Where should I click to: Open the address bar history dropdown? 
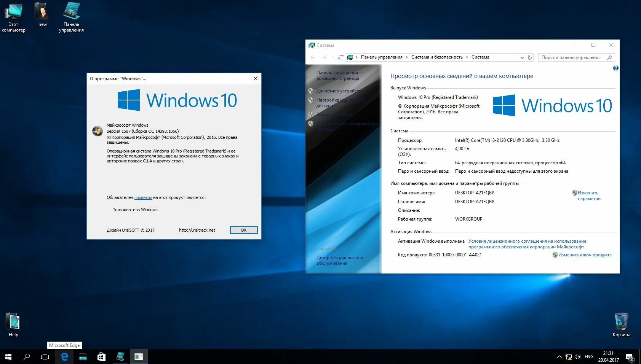coord(522,57)
